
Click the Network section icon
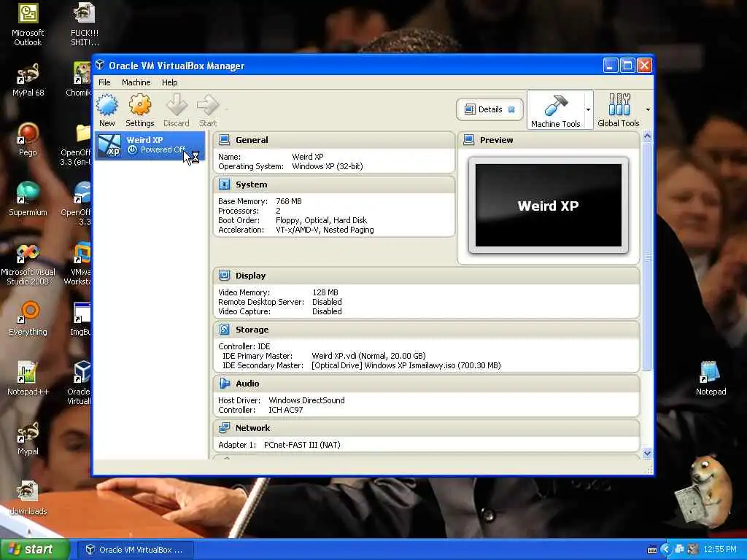(224, 427)
